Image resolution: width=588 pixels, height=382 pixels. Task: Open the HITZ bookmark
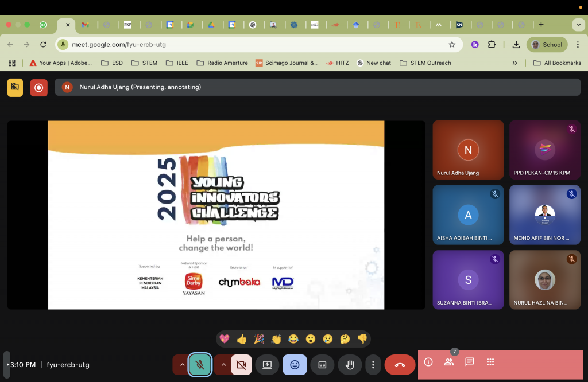click(338, 63)
